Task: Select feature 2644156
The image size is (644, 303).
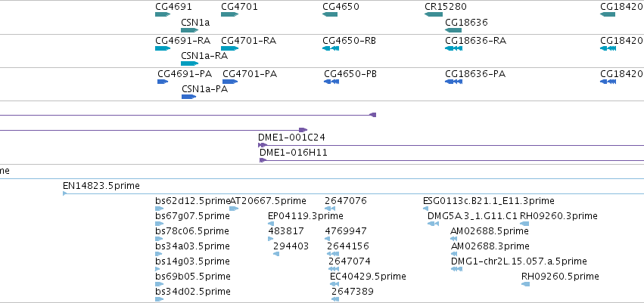Action: coord(333,254)
